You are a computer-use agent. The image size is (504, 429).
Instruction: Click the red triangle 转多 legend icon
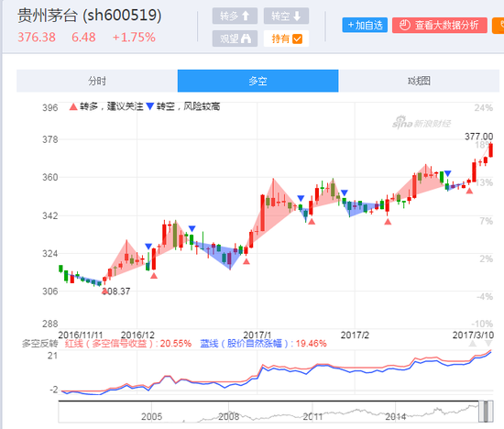coord(73,106)
